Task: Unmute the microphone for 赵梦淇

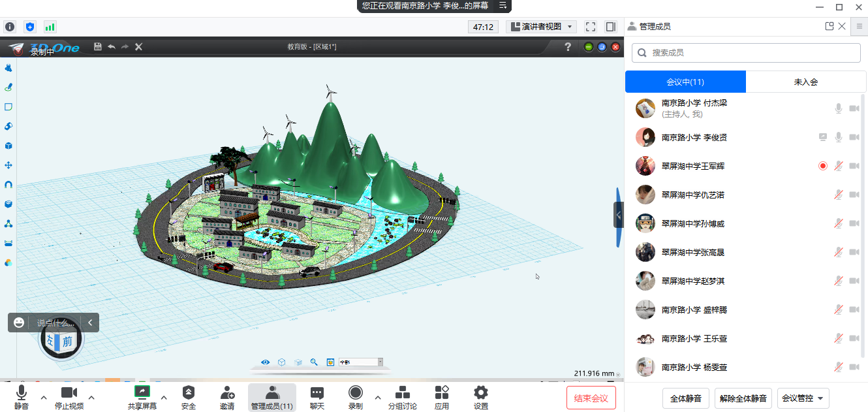Action: [x=839, y=281]
